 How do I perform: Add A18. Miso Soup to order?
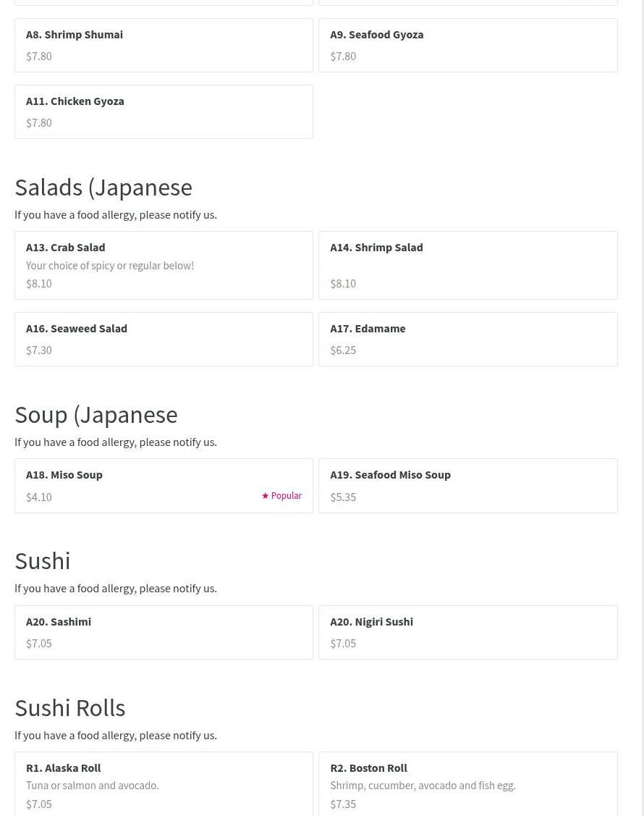click(x=164, y=485)
